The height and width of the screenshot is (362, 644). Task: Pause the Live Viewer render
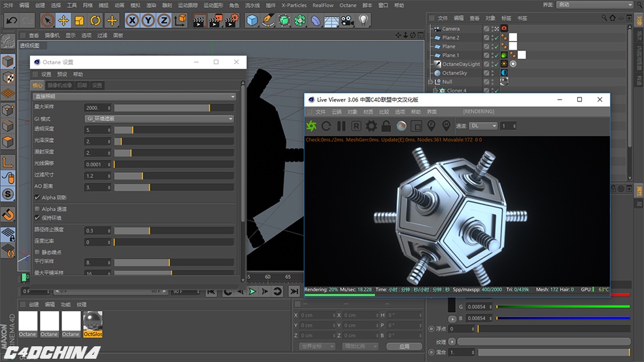pos(341,126)
